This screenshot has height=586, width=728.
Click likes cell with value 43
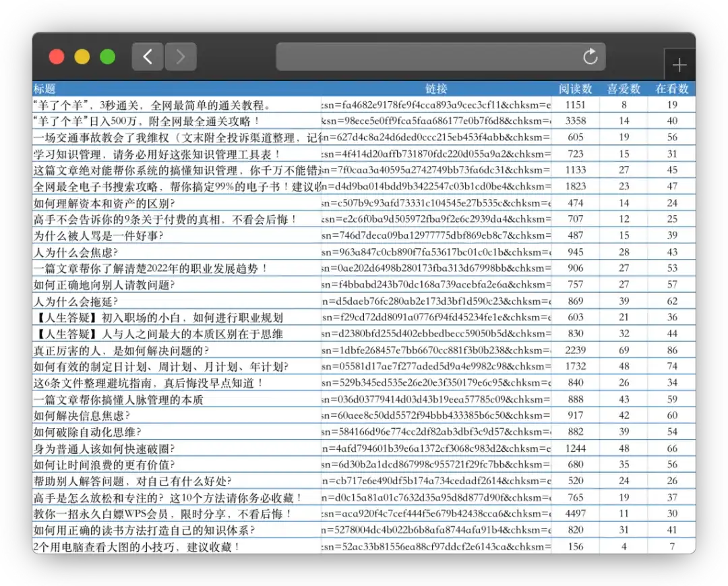(x=624, y=399)
